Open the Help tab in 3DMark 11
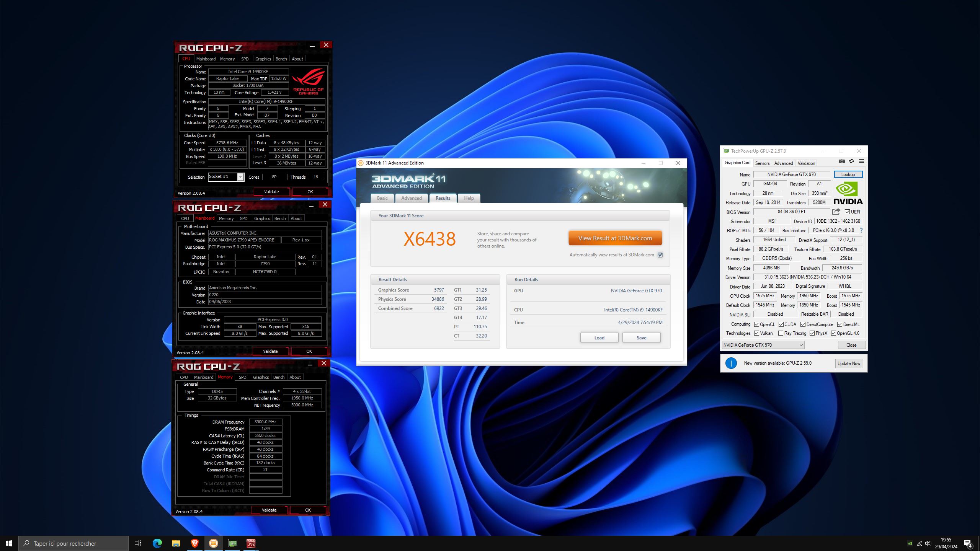Image resolution: width=980 pixels, height=551 pixels. [469, 198]
